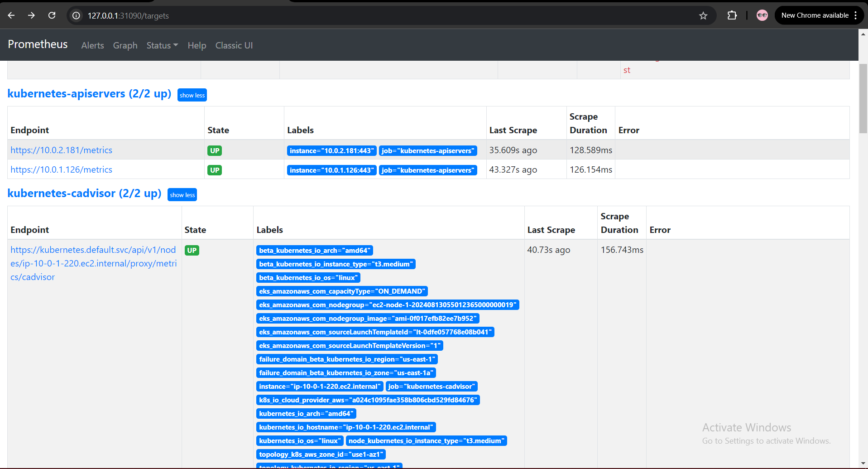Viewport: 868px width, 469px height.
Task: Select the eks nodegroup ec2-node-1 label
Action: (388, 305)
